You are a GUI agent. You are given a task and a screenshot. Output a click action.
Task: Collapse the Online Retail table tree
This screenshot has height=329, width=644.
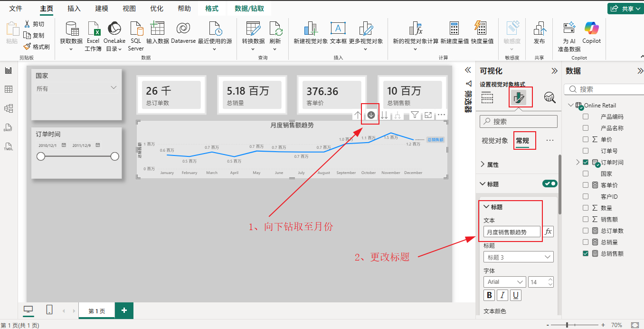pos(570,105)
